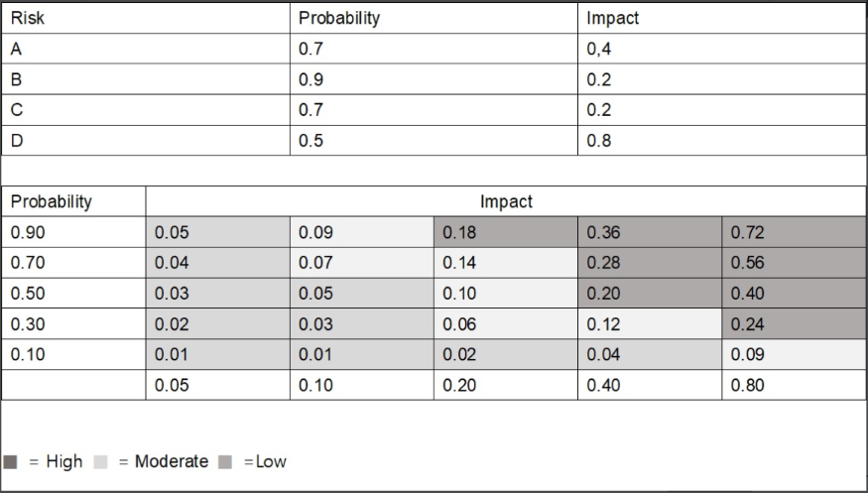Click the 0.90 probability row label

pyautogui.click(x=74, y=232)
